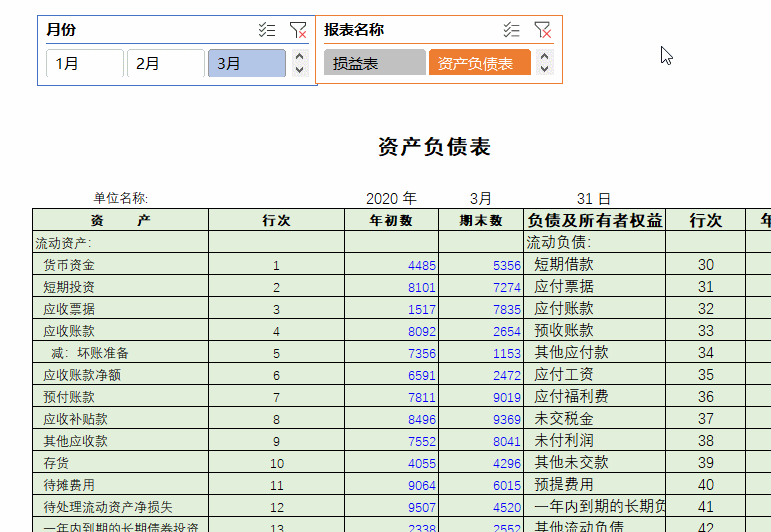Select 1月 in the month slicer
The width and height of the screenshot is (771, 532).
click(85, 63)
